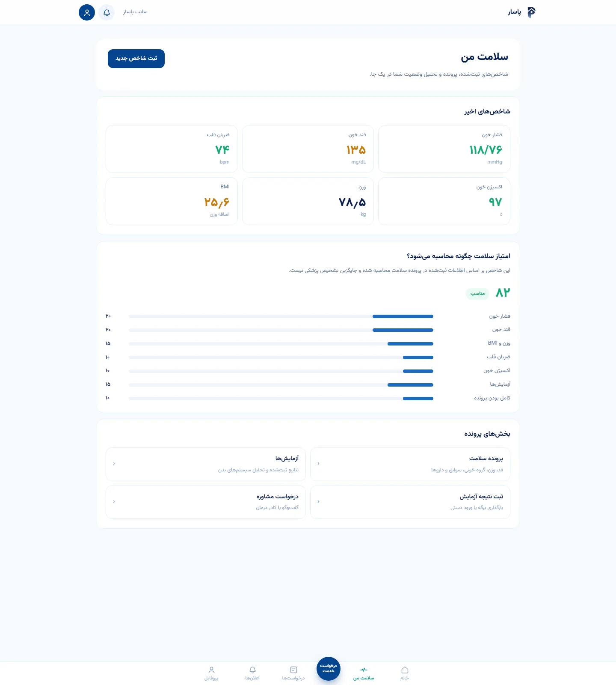Image resolution: width=616 pixels, height=685 pixels.
Task: Expand chevron on آزمایش‌ها card
Action: (114, 464)
